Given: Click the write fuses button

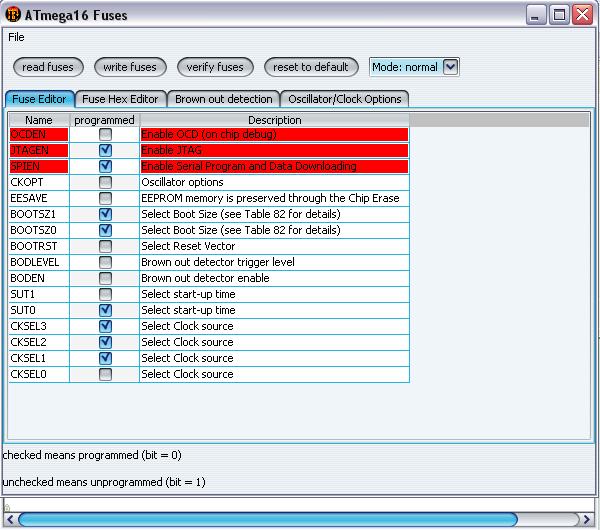Looking at the screenshot, I should tap(130, 67).
